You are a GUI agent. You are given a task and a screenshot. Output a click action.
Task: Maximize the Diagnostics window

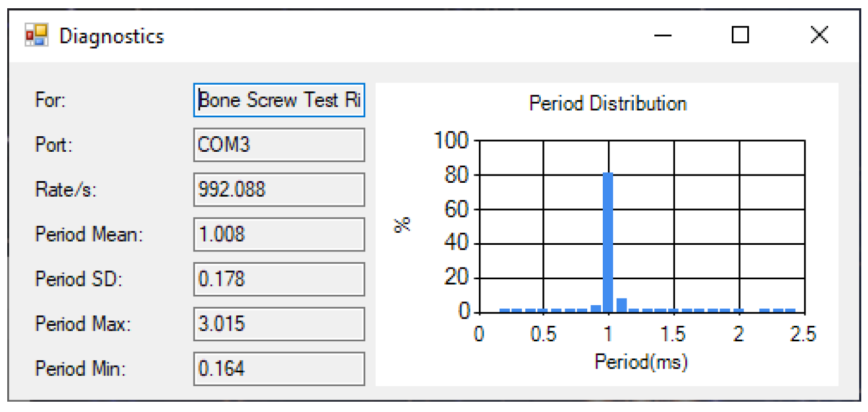740,35
